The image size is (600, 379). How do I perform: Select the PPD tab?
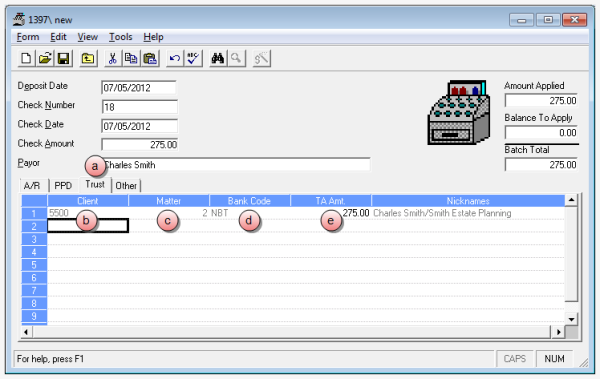click(x=63, y=186)
